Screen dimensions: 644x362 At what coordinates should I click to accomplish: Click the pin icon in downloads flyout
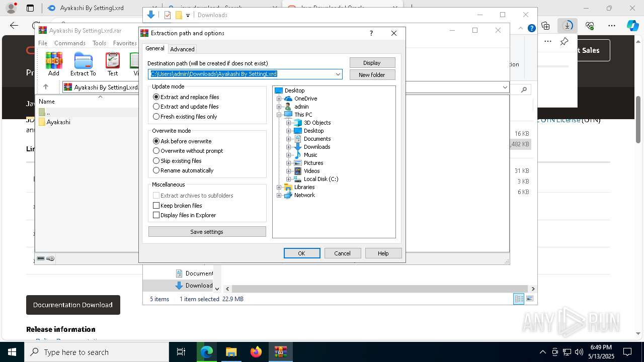pos(565,42)
